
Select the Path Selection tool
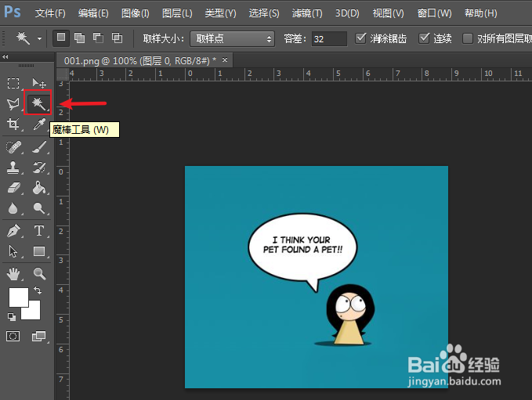pos(13,251)
